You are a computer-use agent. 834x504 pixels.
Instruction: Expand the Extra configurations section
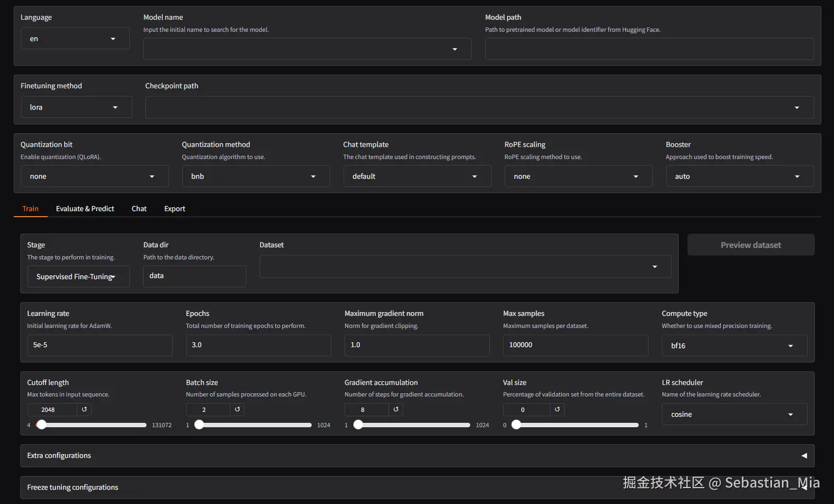(417, 456)
